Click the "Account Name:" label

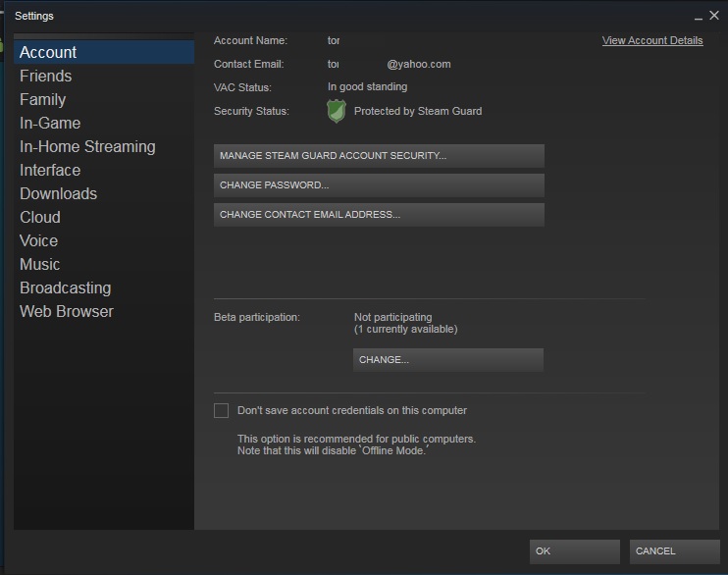[250, 40]
